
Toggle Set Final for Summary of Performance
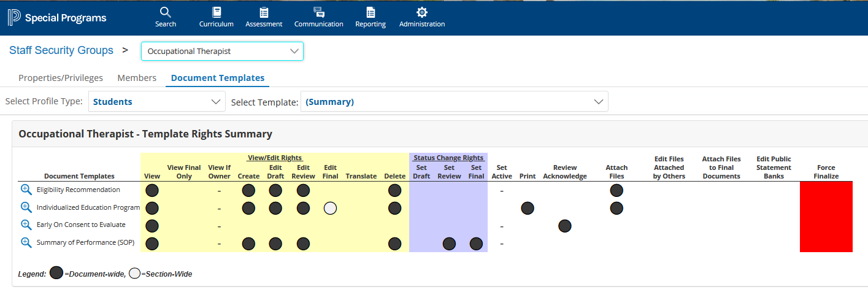(476, 244)
